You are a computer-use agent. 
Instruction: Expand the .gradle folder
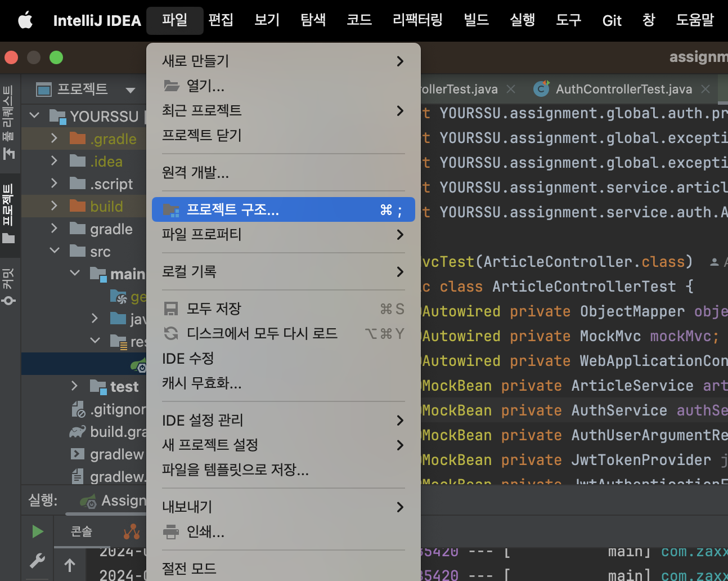tap(54, 138)
